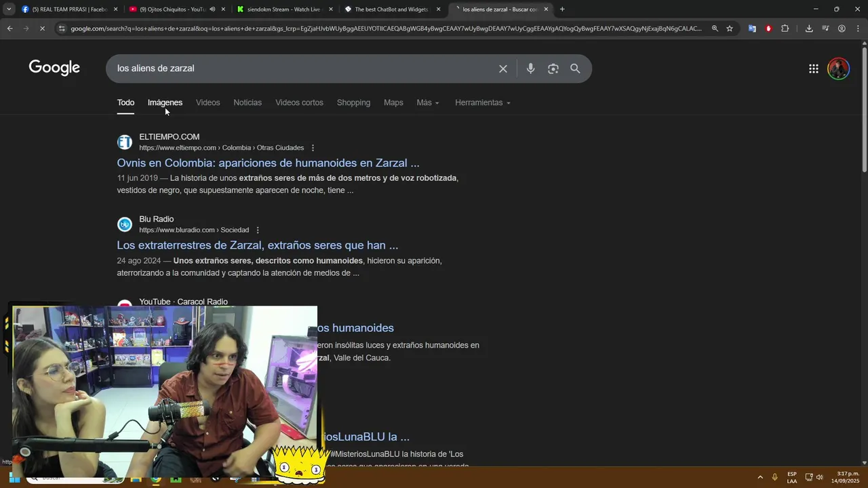Expand the Herramientas options

[483, 102]
